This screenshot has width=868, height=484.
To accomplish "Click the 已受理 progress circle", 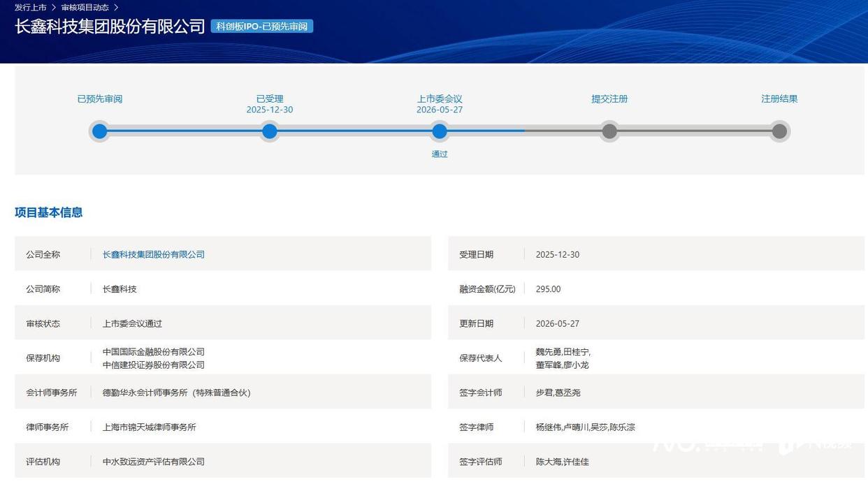I will point(270,131).
